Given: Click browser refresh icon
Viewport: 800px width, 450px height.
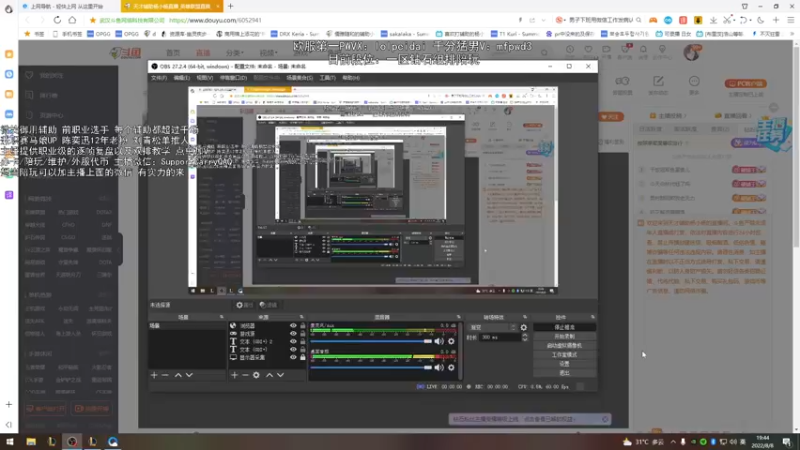Looking at the screenshot, I should (x=57, y=20).
